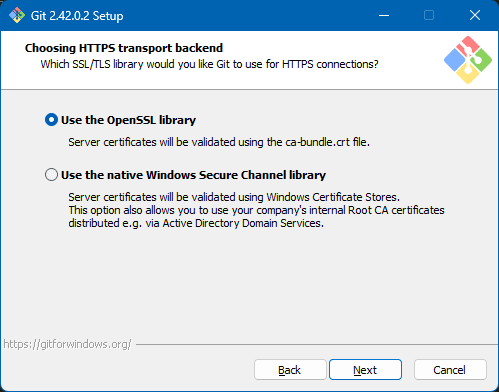Return to previous page with Back
Viewport: 499px width, 392px height.
[290, 370]
